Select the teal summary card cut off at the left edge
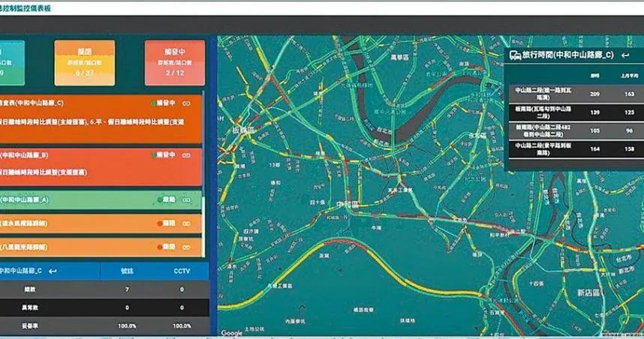This screenshot has width=644, height=339. tap(12, 63)
